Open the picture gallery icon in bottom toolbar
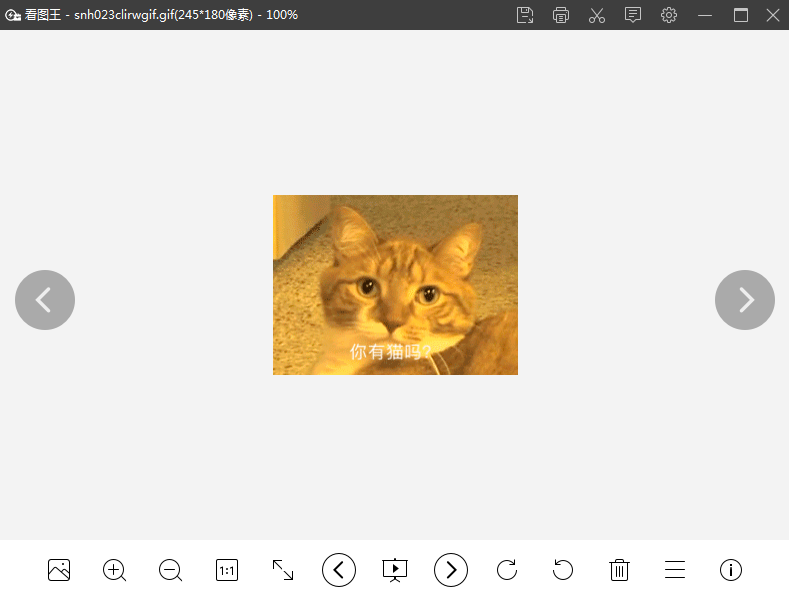Image resolution: width=789 pixels, height=597 pixels. click(59, 570)
